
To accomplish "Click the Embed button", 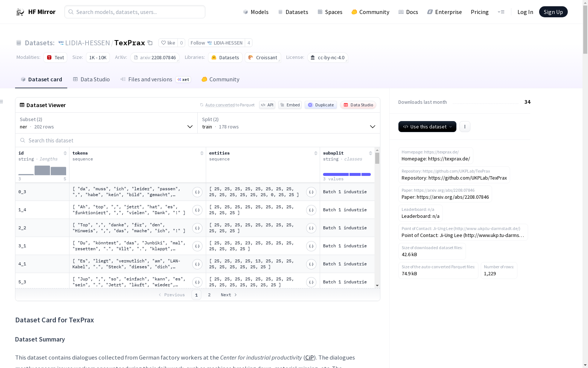I will [290, 105].
